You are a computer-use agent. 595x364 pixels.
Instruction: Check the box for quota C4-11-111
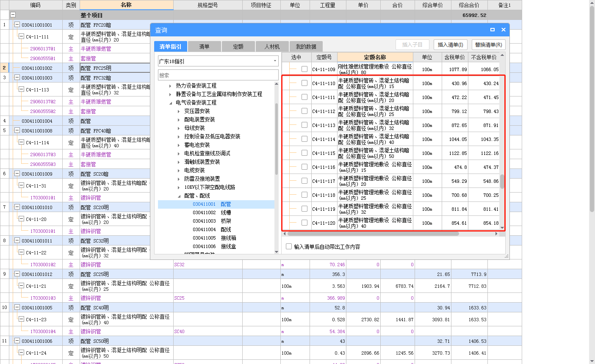(304, 97)
